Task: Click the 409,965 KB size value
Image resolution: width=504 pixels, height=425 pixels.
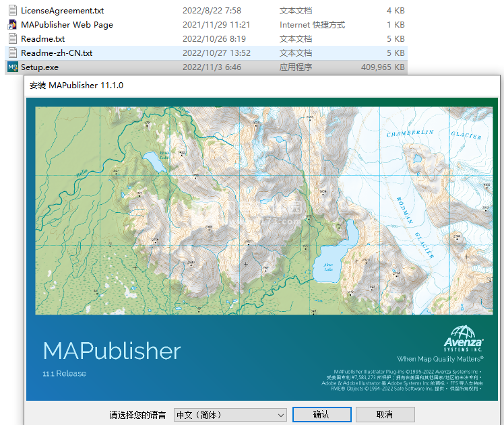Action: 383,67
